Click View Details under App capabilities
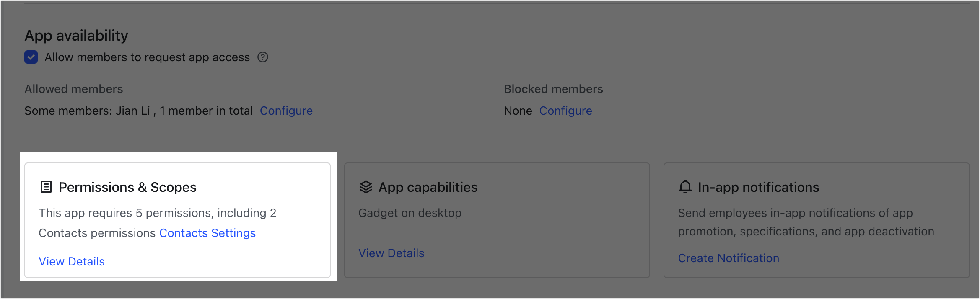The height and width of the screenshot is (299, 980). click(391, 253)
